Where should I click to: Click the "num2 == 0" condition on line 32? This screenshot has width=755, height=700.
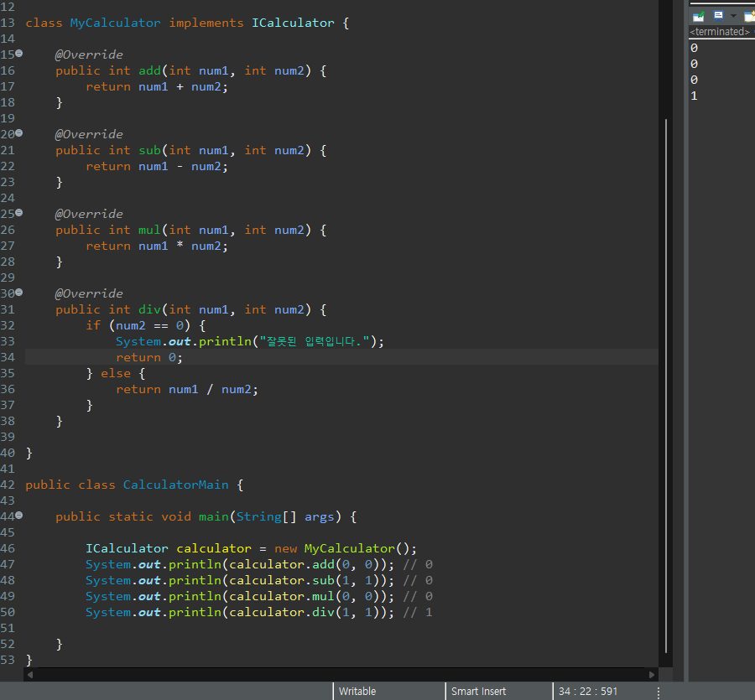(x=149, y=326)
